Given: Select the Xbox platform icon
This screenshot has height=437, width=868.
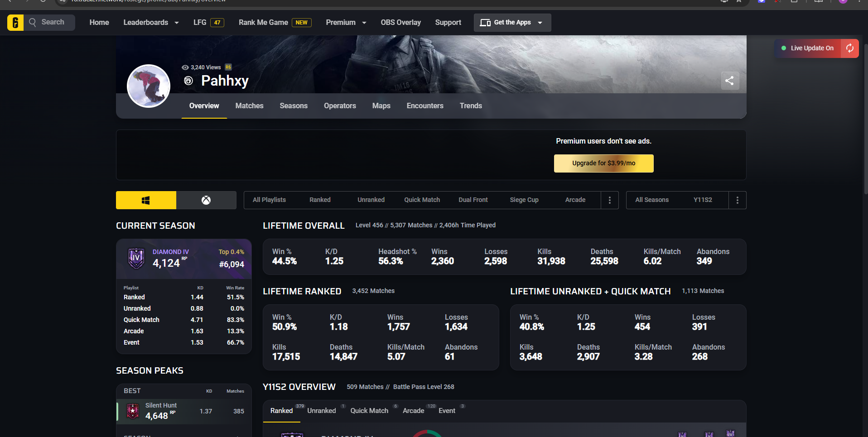Looking at the screenshot, I should [206, 200].
